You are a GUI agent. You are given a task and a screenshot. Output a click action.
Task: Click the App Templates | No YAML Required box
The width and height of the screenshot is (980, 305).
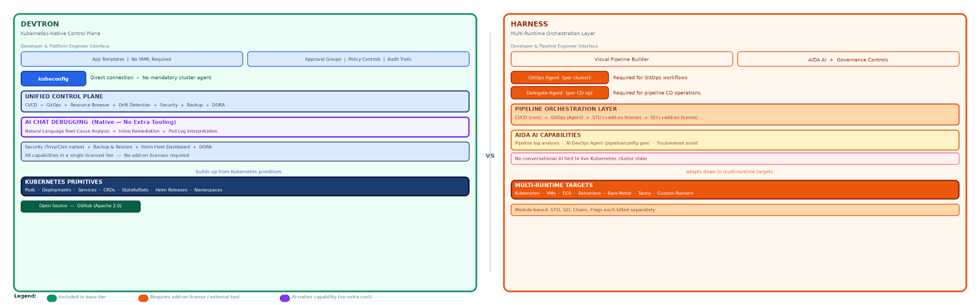pyautogui.click(x=132, y=59)
